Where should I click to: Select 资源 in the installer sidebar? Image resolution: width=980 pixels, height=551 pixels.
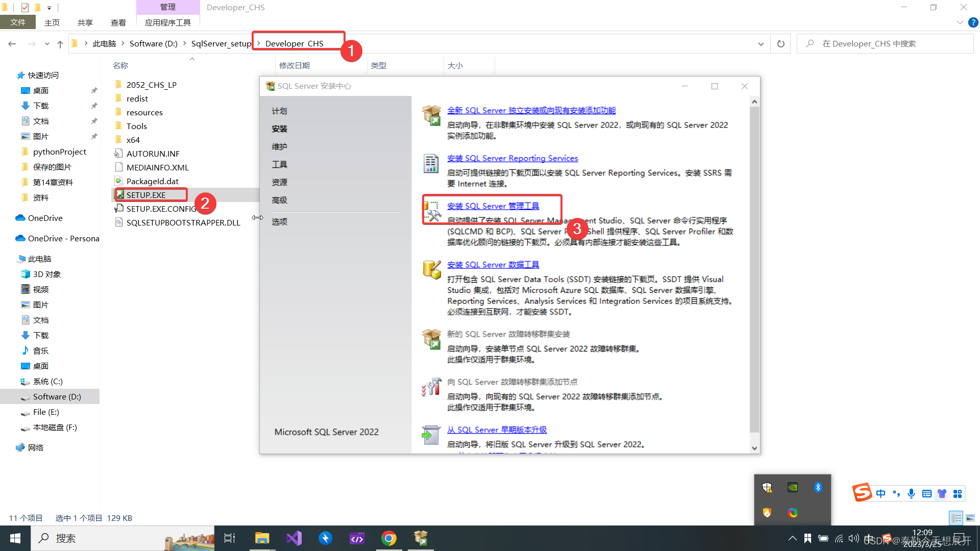click(279, 182)
